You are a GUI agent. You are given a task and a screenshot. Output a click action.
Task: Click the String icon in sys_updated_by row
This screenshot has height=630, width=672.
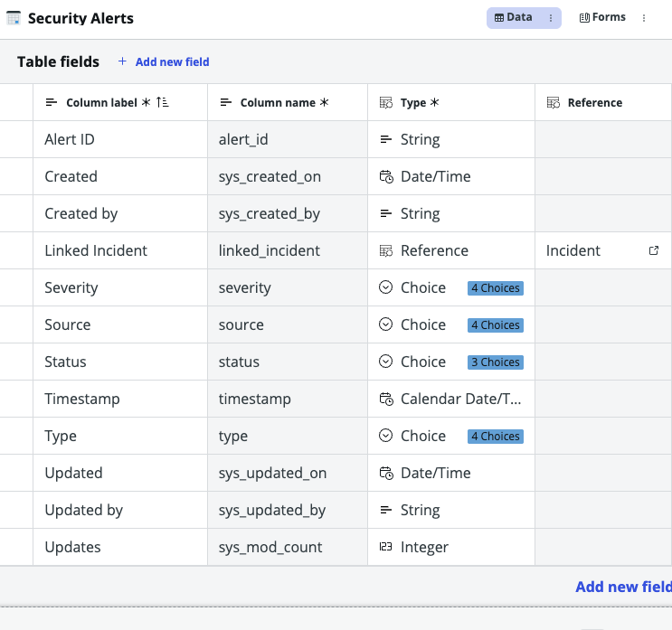(385, 510)
